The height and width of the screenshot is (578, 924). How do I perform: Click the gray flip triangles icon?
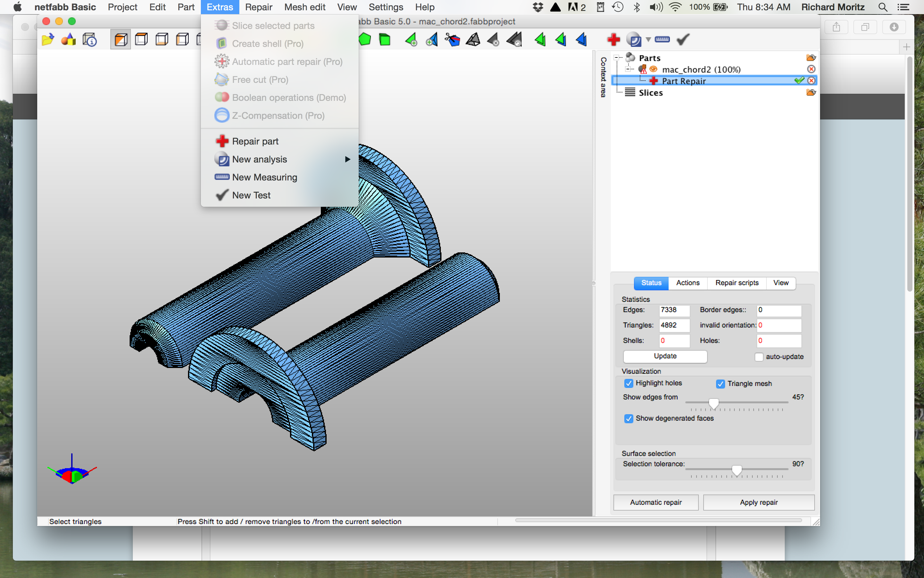[514, 39]
